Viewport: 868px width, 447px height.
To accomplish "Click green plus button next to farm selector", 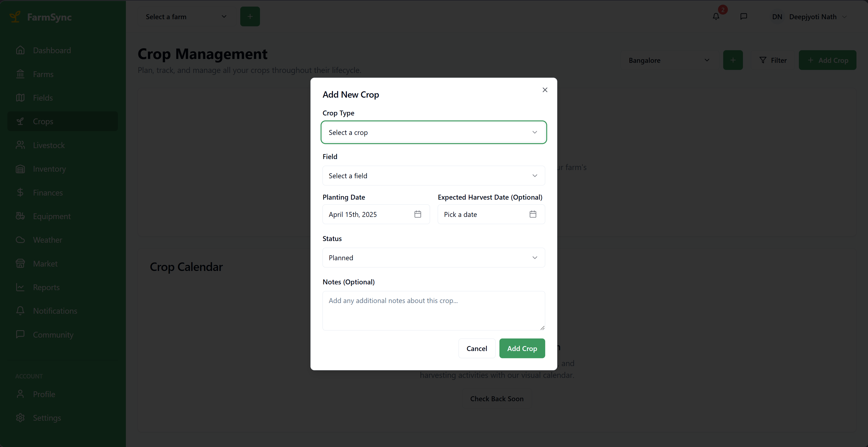I will tap(250, 16).
